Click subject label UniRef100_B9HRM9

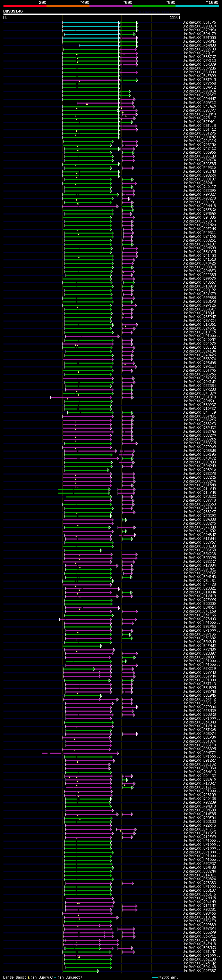[x=199, y=466]
